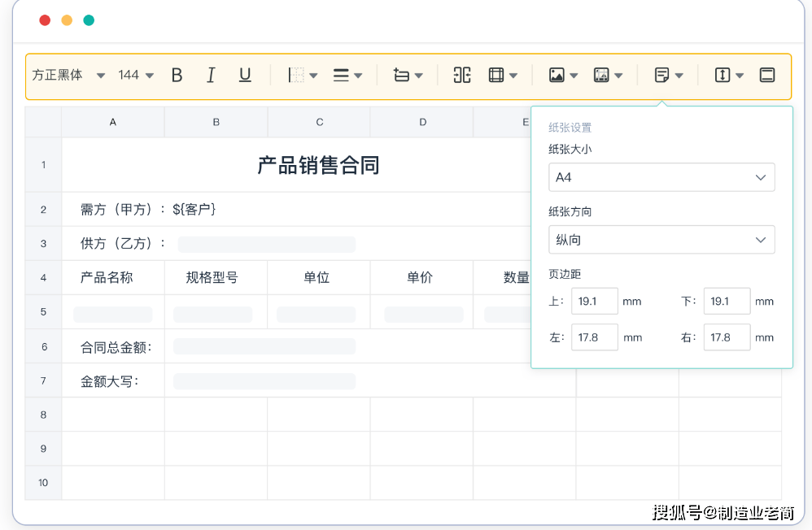Select row 5 header
The width and height of the screenshot is (812, 530).
pos(43,312)
